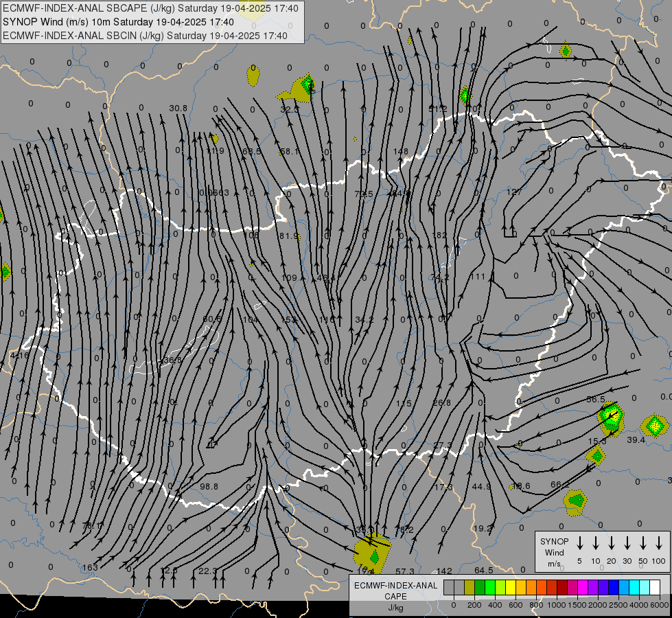Click the map value 44.9
Viewport: 672px width, 618px height.
[481, 486]
